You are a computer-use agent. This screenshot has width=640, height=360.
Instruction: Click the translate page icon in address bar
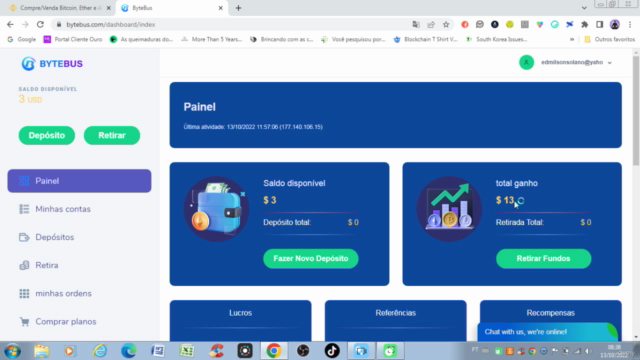416,24
